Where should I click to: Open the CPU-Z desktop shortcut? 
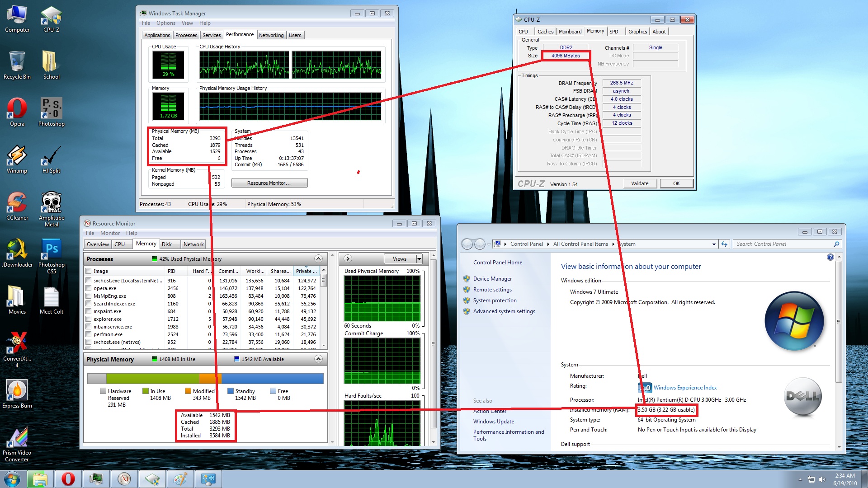[x=52, y=19]
